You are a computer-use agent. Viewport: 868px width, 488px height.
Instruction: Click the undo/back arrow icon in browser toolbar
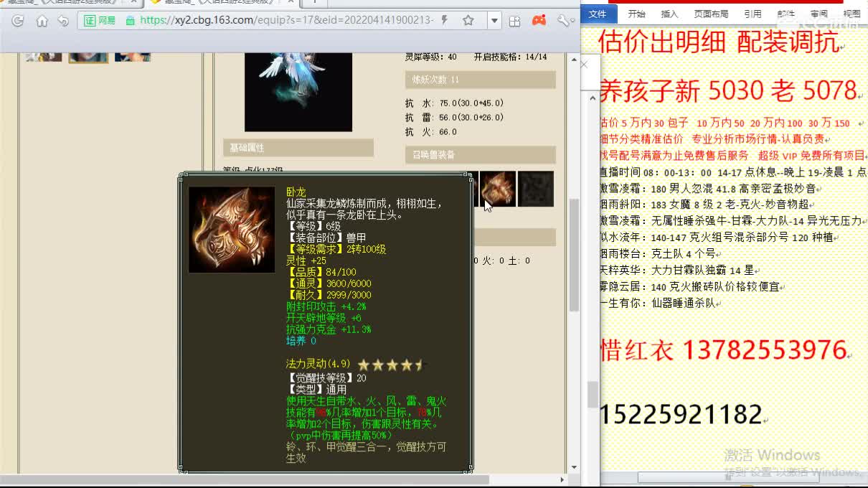point(63,21)
